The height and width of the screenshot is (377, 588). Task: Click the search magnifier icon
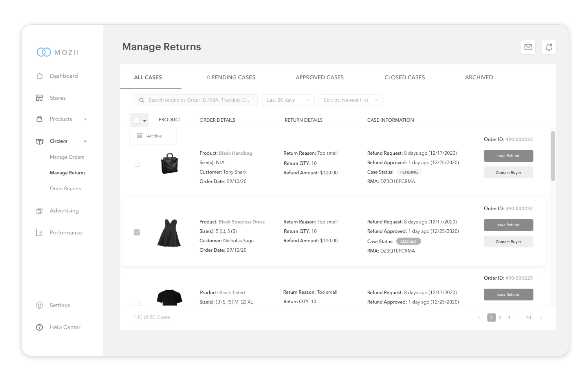(142, 100)
